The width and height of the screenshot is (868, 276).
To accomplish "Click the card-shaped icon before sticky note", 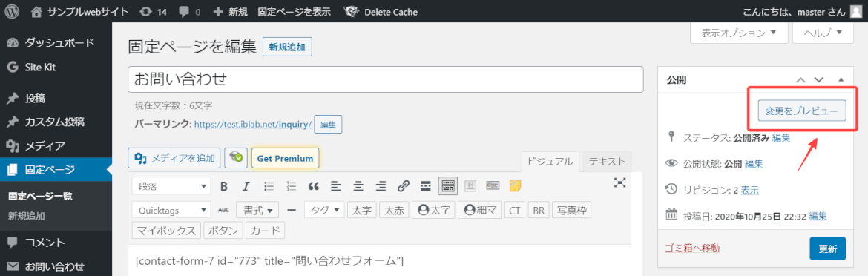I will (493, 185).
